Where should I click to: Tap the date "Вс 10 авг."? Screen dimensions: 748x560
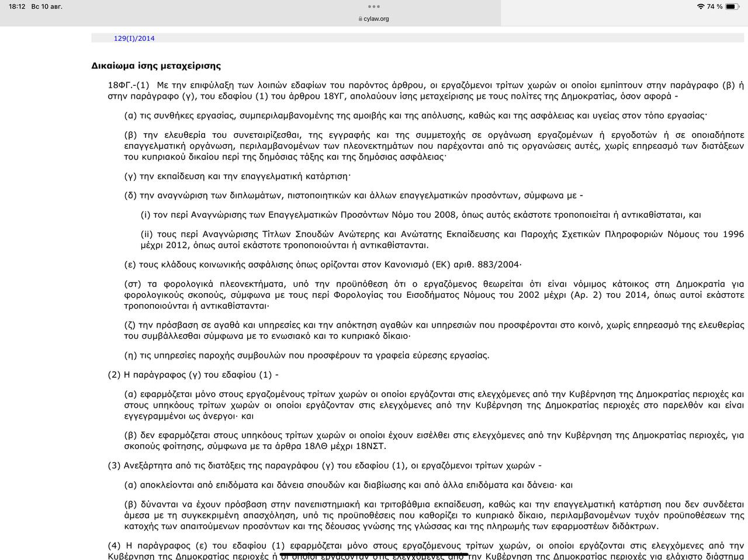click(x=46, y=6)
